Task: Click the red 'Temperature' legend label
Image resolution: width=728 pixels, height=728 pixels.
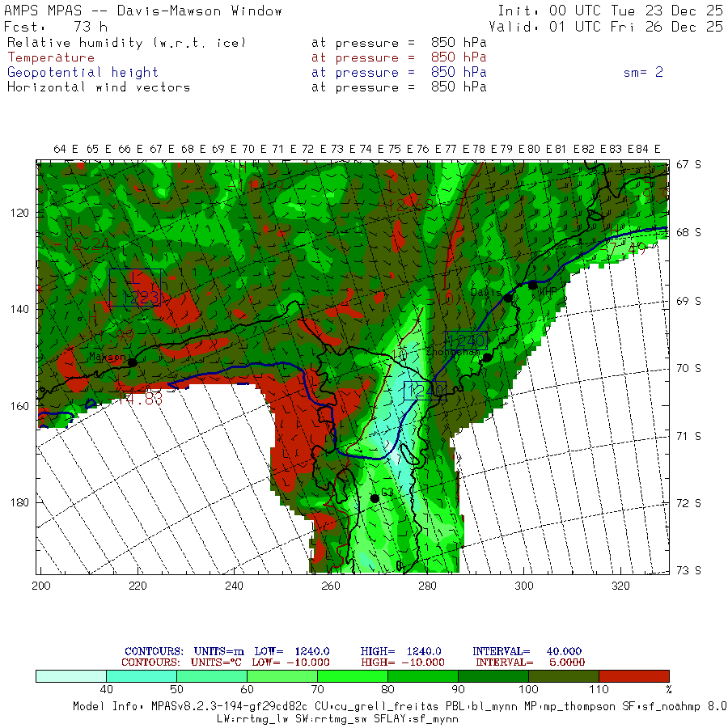Action: [x=51, y=57]
